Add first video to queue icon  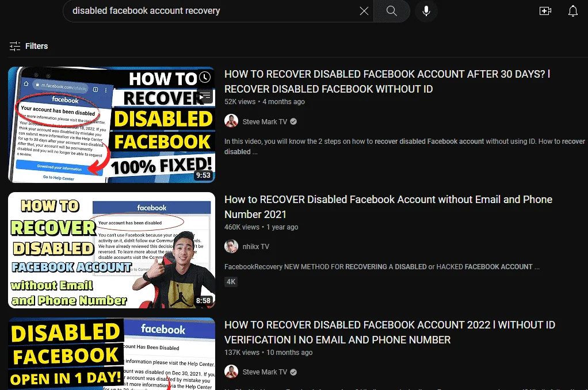point(205,96)
